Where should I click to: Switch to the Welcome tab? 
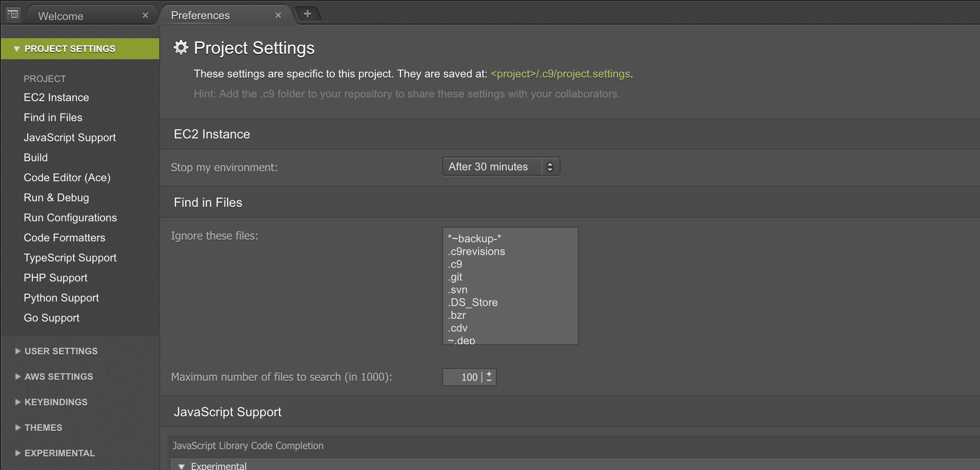coord(61,16)
